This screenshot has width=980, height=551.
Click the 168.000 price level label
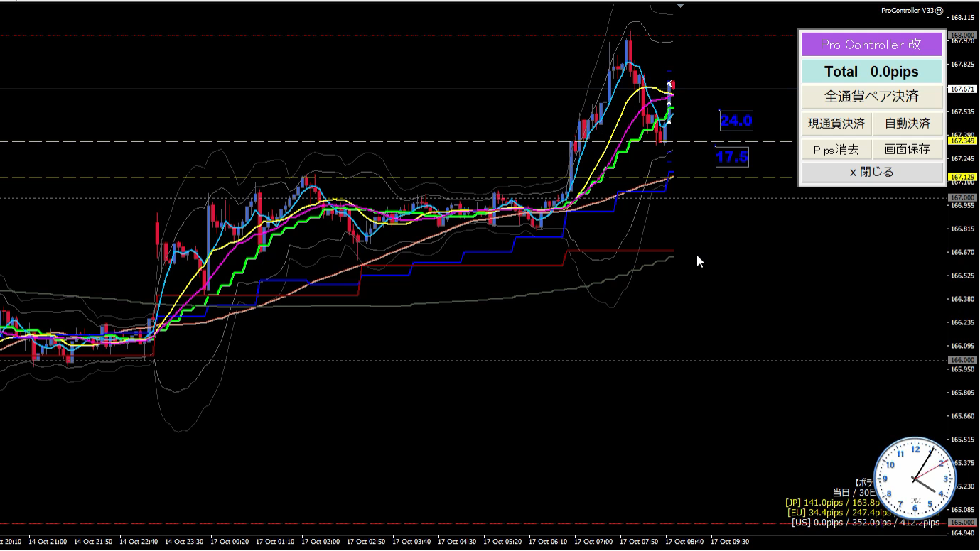[x=963, y=35]
